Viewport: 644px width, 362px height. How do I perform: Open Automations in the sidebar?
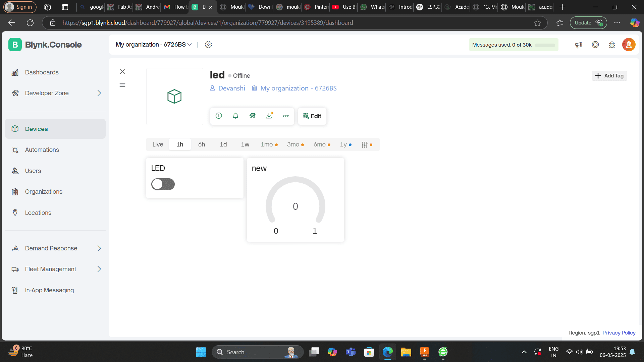tap(55, 150)
